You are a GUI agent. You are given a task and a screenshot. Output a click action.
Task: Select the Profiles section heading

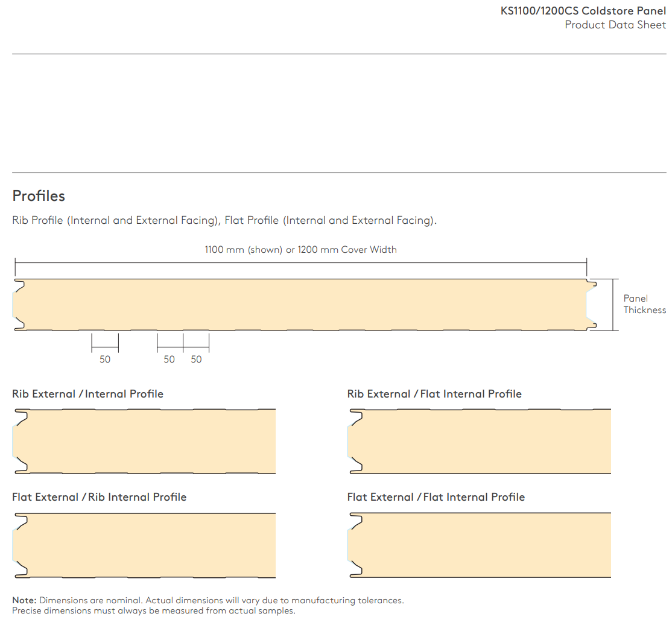point(39,196)
